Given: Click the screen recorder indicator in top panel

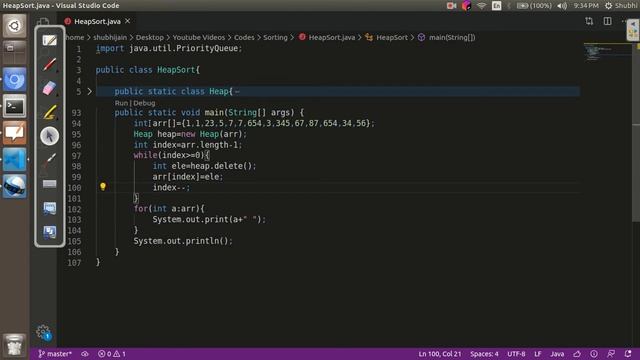Looking at the screenshot, I should coord(451,6).
